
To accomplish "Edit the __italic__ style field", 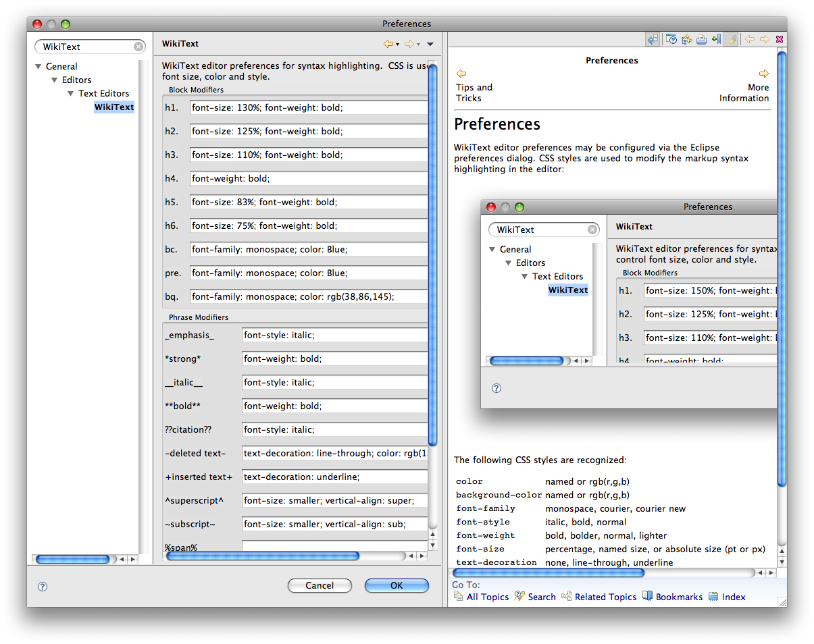I will (x=335, y=382).
